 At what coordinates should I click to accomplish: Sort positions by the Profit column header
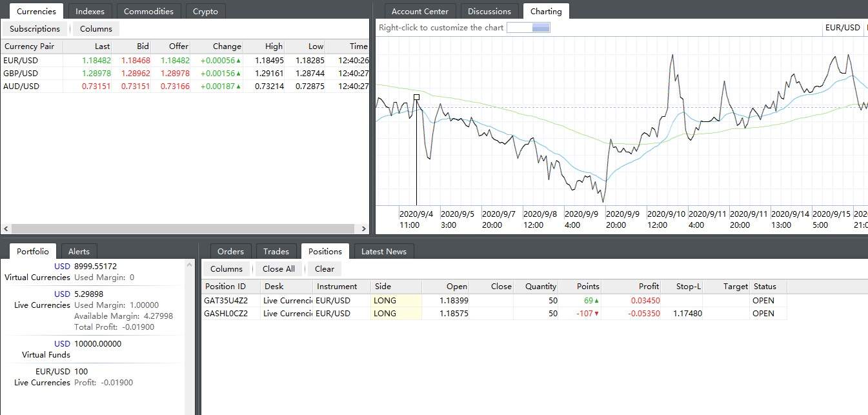click(x=649, y=286)
